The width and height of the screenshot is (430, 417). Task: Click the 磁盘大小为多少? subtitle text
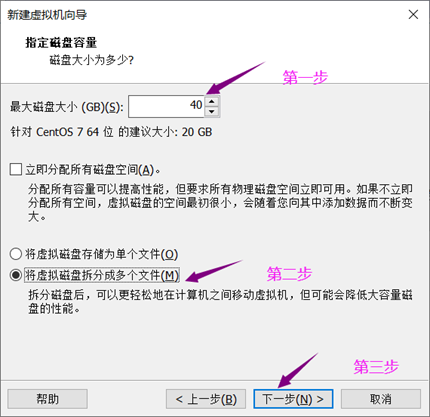[92, 60]
